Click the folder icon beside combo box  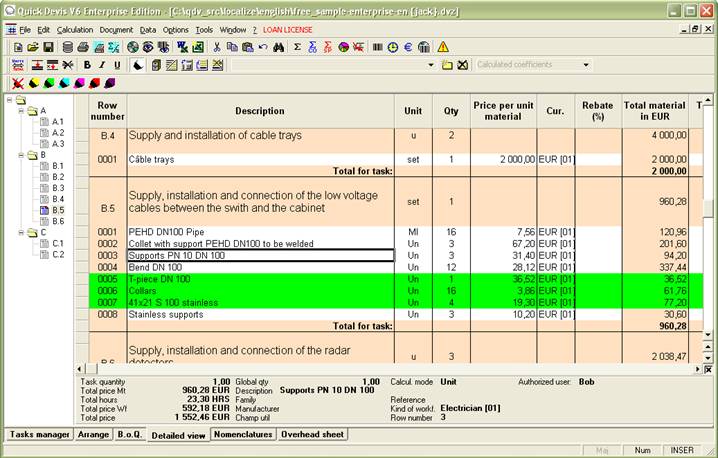[x=447, y=65]
